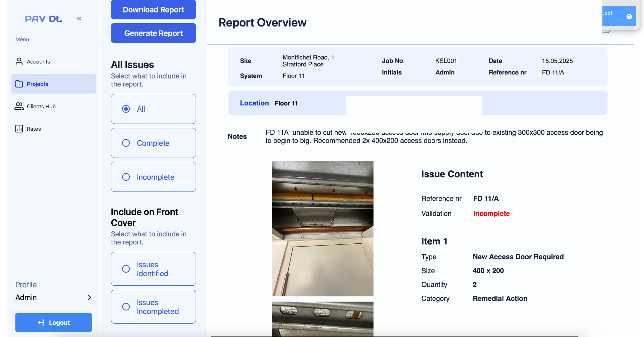Click the pdf preview tile
The image size is (644, 337).
coord(619,16)
